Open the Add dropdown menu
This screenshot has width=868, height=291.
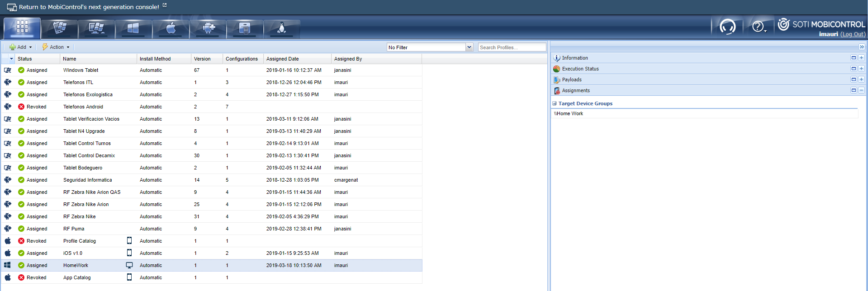pyautogui.click(x=21, y=47)
